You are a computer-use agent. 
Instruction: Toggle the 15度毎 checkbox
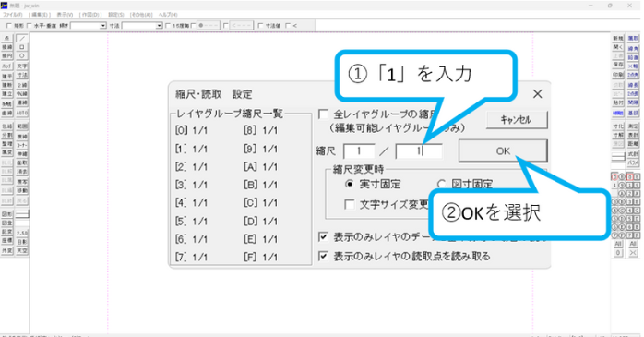tap(168, 26)
